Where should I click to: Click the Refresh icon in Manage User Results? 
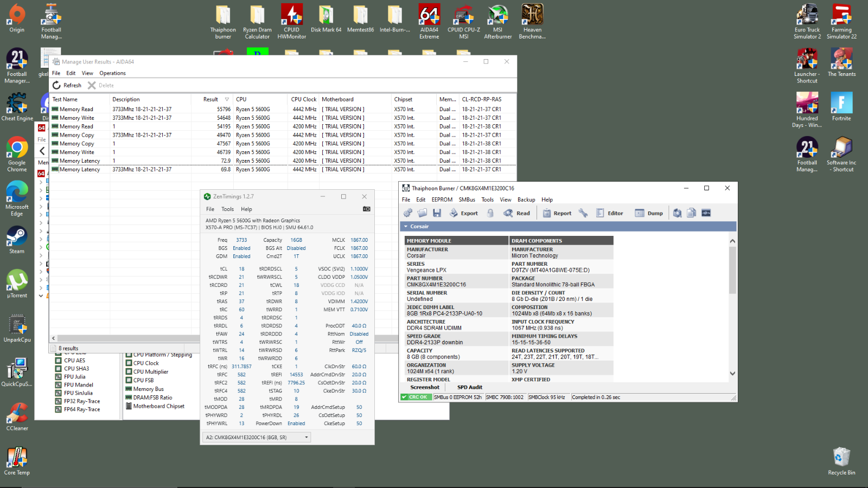(56, 85)
